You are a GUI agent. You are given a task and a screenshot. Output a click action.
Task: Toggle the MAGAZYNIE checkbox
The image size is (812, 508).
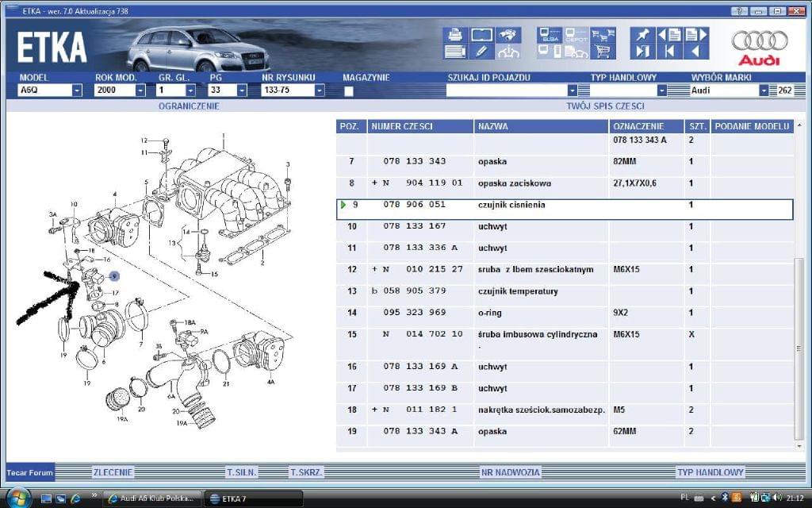click(x=349, y=90)
